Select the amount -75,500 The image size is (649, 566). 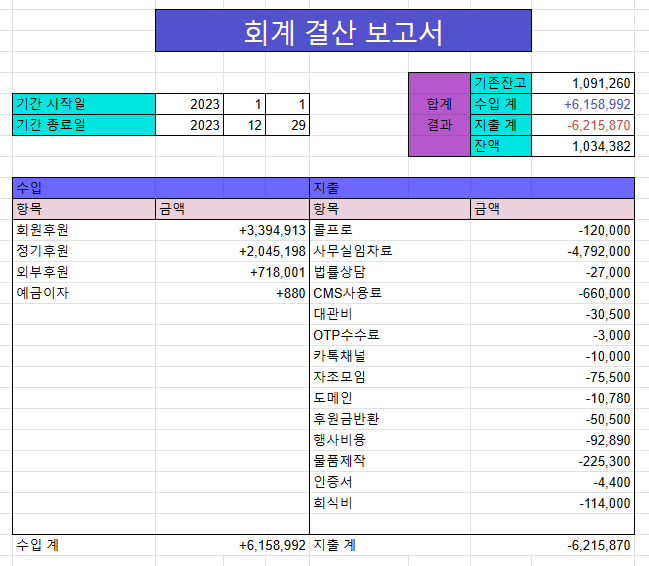(552, 377)
